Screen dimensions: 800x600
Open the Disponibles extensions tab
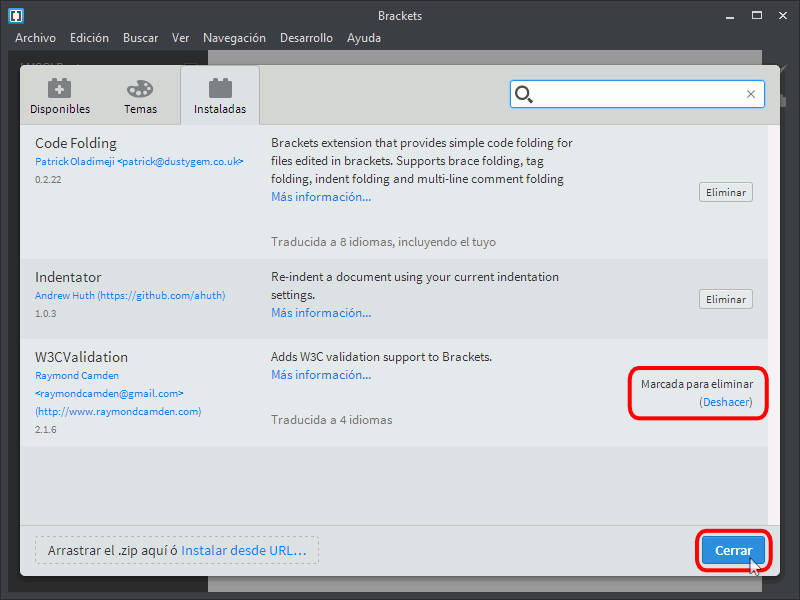click(x=60, y=96)
